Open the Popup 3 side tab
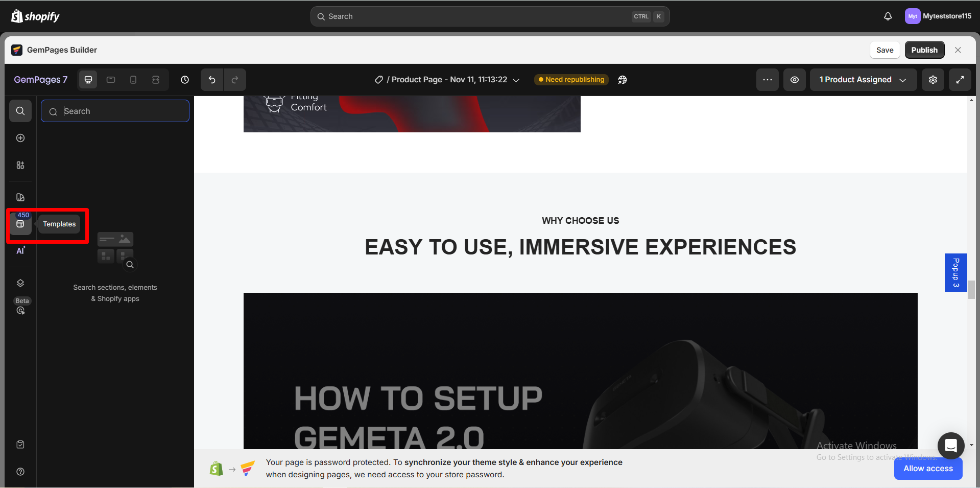Viewport: 980px width, 488px height. pyautogui.click(x=955, y=272)
